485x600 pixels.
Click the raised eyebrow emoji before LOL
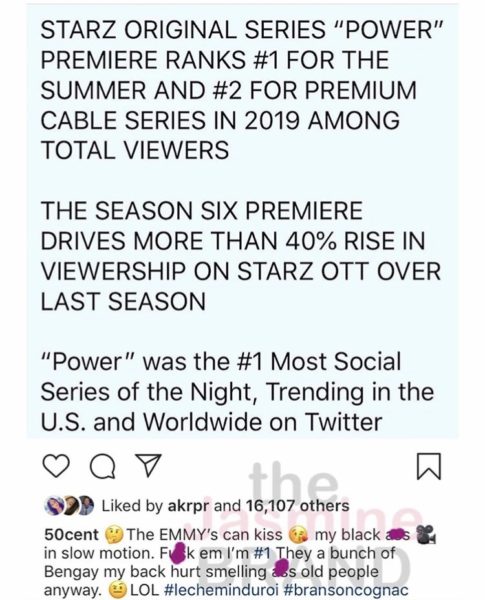(117, 590)
